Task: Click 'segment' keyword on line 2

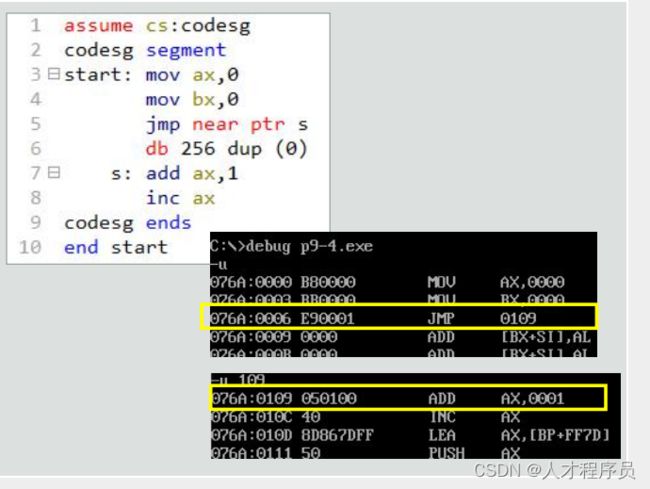Action: tap(186, 51)
